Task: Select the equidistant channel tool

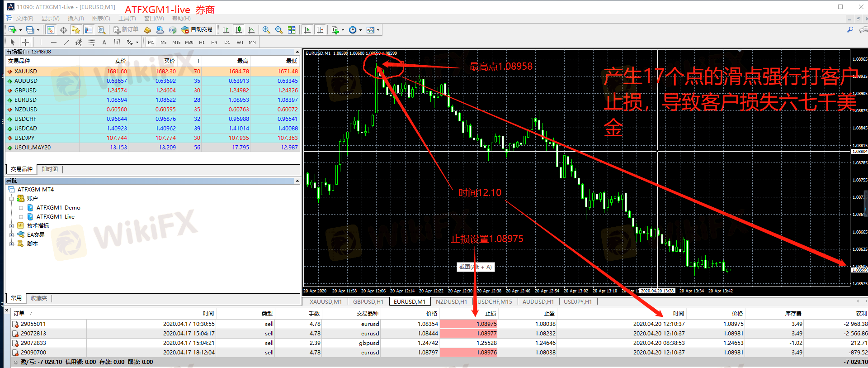Action: [x=79, y=42]
